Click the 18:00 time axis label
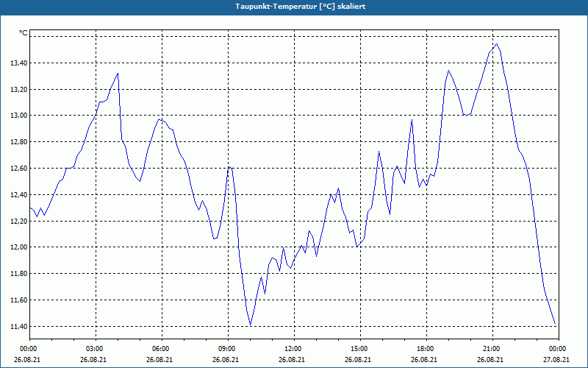The width and height of the screenshot is (588, 368). [426, 349]
